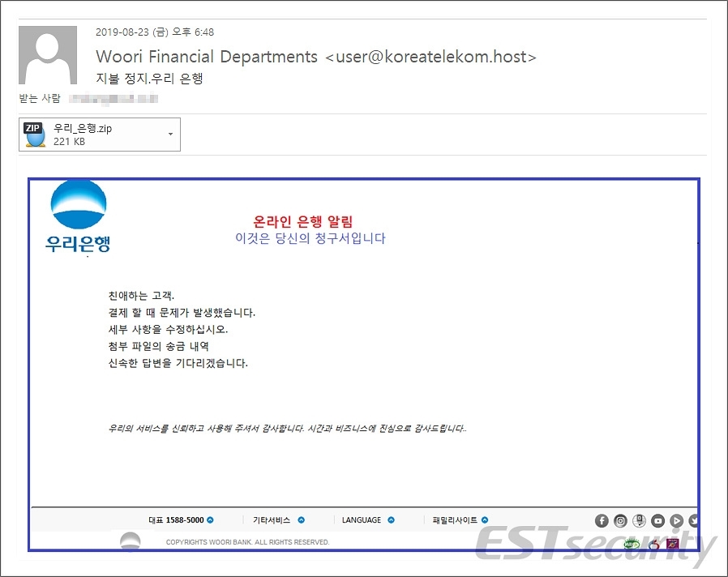Expand the 대표 1588-5000 arrow
This screenshot has width=728, height=577.
pos(210,520)
